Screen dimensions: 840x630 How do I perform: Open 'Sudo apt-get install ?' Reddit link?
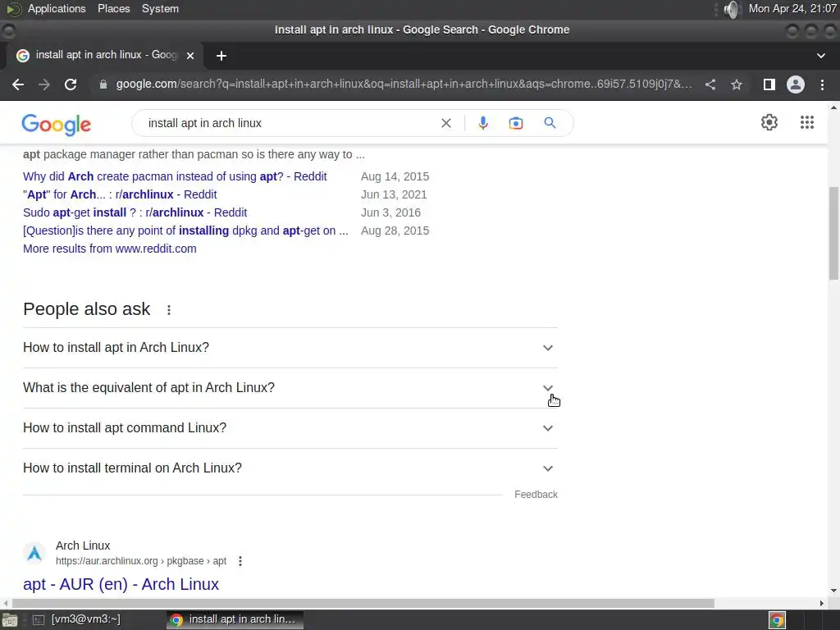pos(135,212)
